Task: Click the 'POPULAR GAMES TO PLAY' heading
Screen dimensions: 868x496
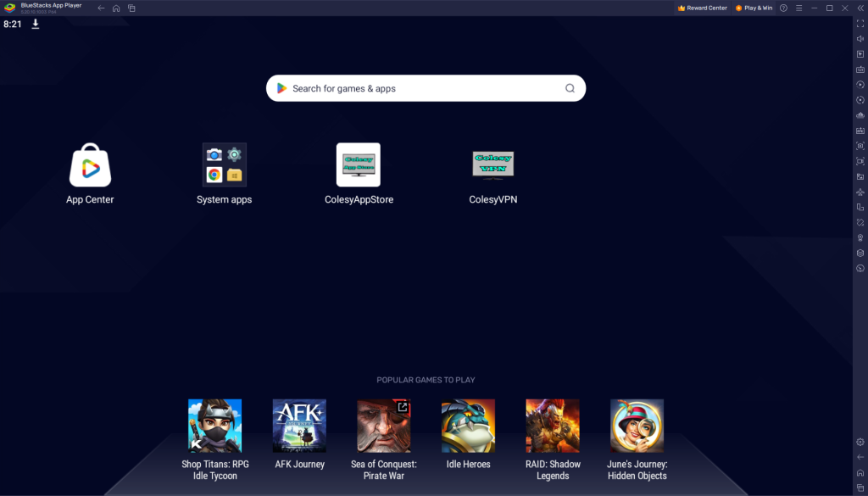Action: (x=426, y=380)
